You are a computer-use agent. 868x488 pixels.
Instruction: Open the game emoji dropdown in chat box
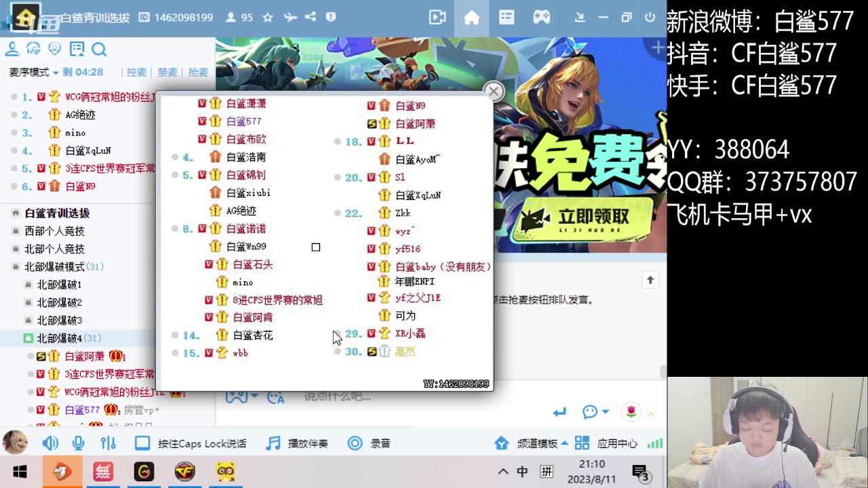coord(254,396)
